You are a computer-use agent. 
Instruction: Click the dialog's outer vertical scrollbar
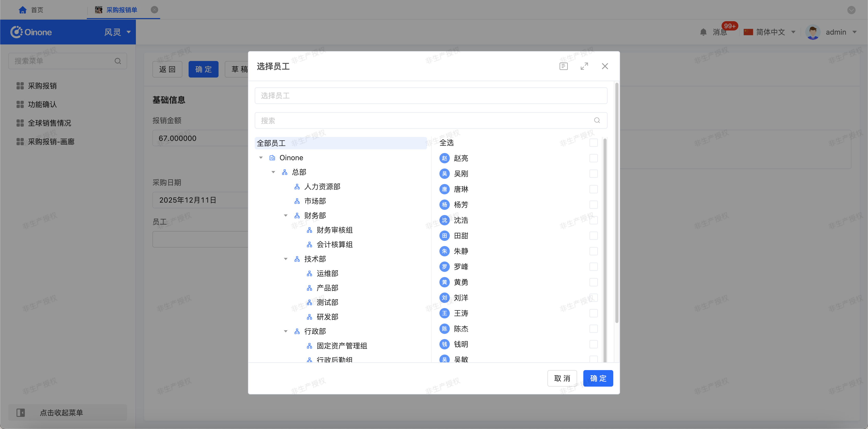tap(617, 203)
